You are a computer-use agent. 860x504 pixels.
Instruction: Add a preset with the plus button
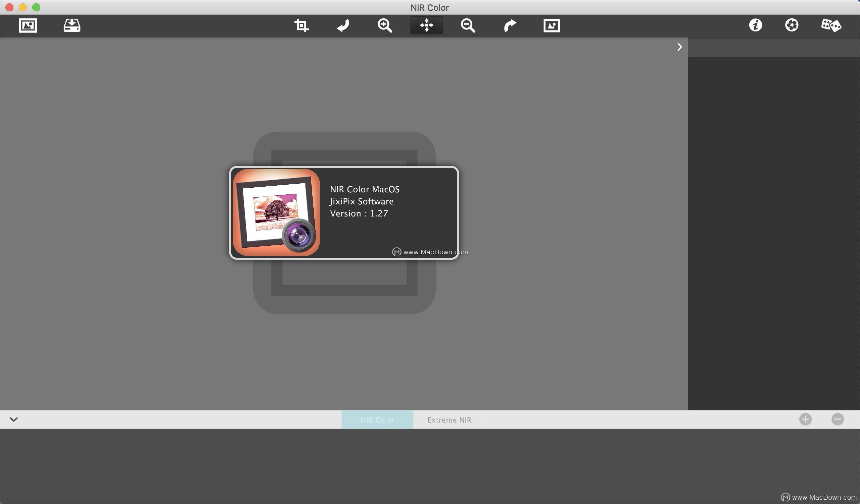click(x=805, y=419)
